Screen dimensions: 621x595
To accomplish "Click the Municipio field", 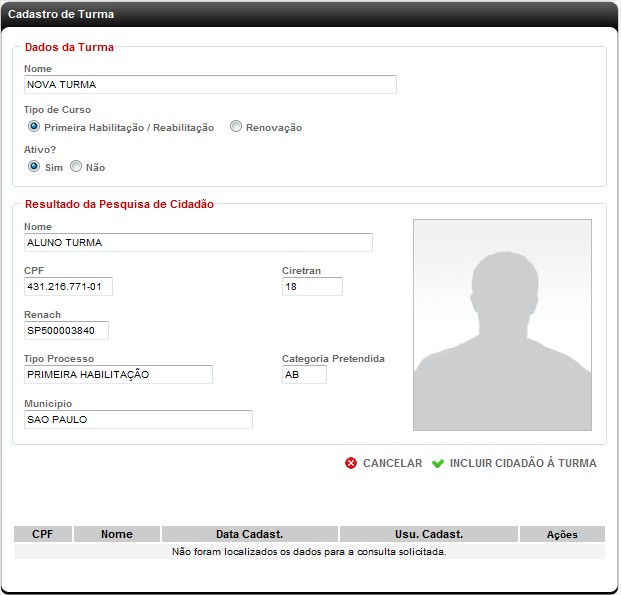I will [138, 420].
